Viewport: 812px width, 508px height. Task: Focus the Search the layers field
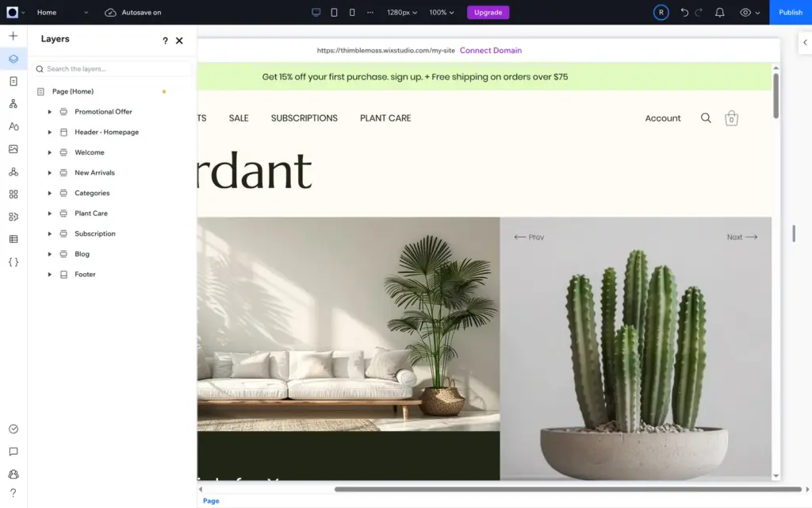112,69
